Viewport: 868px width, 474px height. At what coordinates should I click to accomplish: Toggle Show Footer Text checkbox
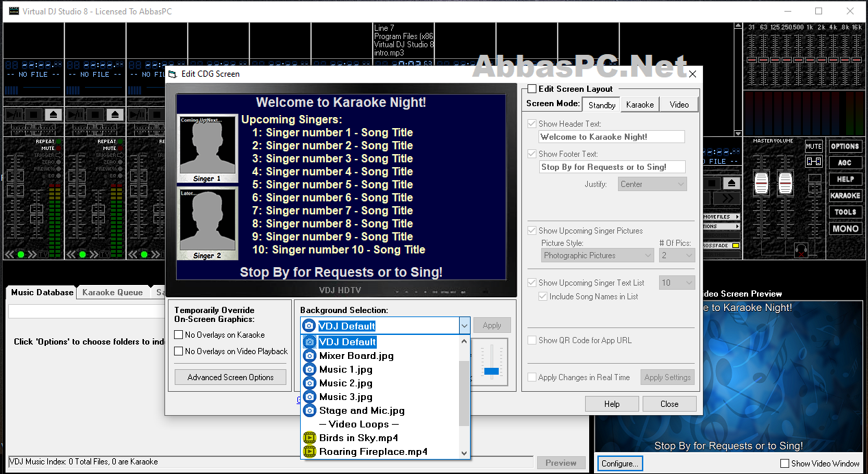(532, 154)
